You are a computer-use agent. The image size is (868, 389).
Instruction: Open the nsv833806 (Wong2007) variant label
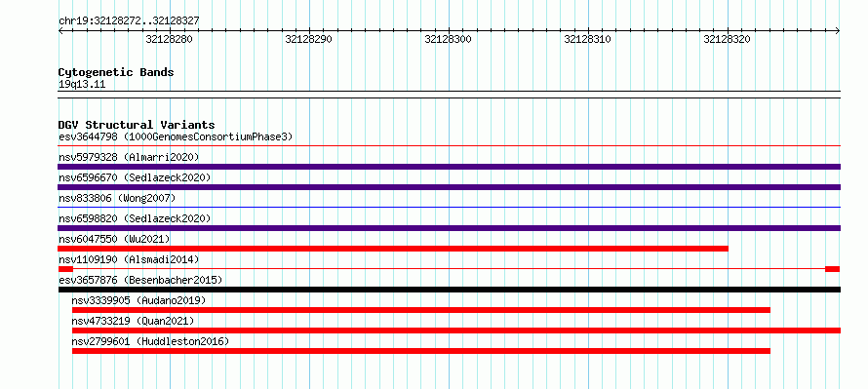[x=117, y=198]
